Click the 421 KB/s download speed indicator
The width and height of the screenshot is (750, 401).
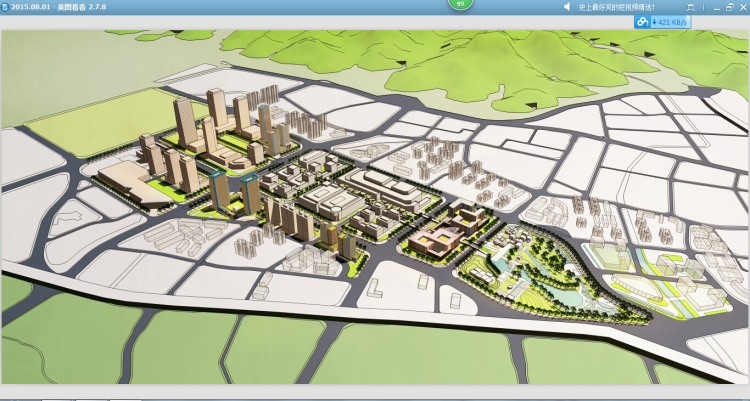(x=671, y=22)
